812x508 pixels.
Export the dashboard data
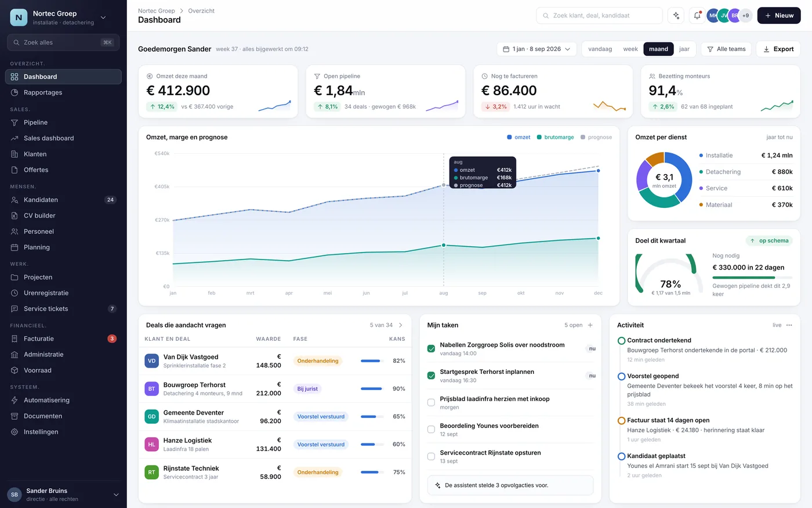click(778, 49)
